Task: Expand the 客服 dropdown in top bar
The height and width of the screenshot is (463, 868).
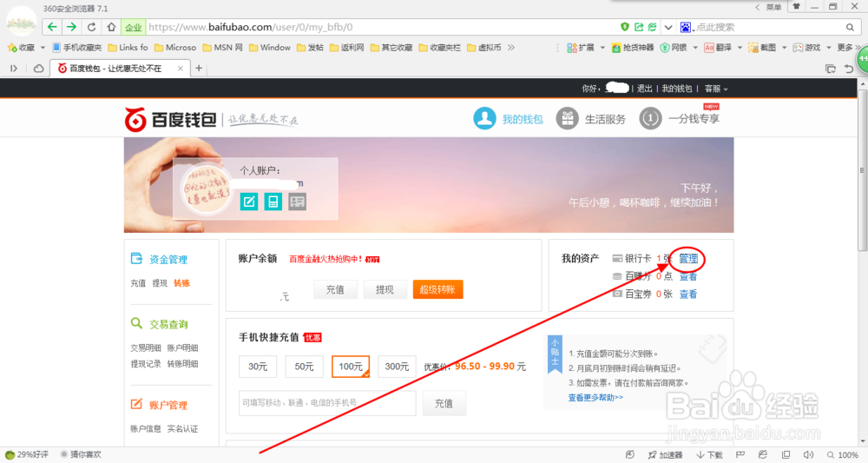Action: pos(716,89)
